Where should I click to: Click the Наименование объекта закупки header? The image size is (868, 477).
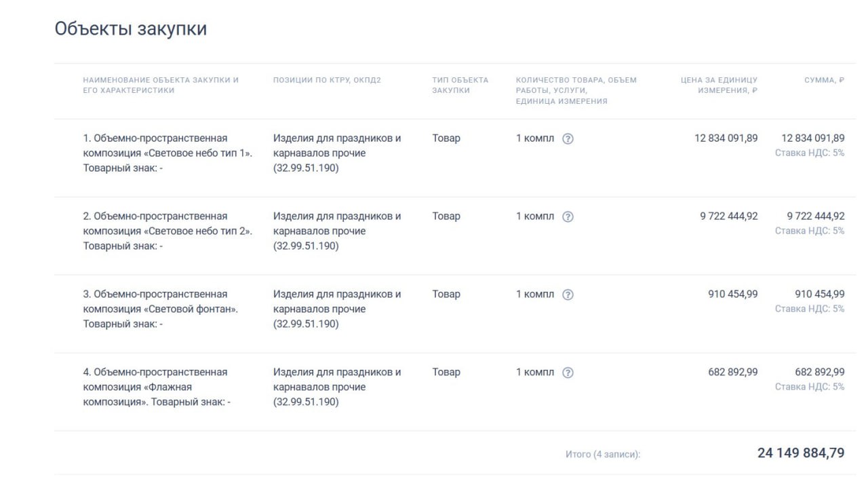pyautogui.click(x=161, y=85)
